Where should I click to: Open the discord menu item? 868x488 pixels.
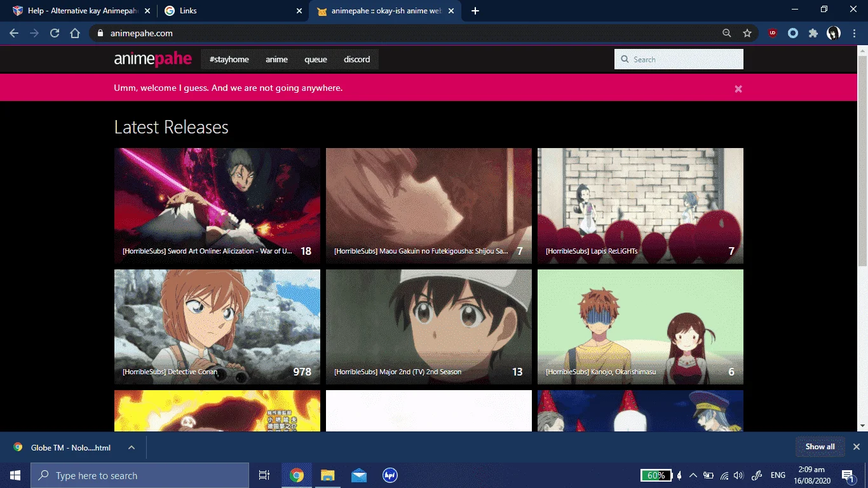pos(356,59)
